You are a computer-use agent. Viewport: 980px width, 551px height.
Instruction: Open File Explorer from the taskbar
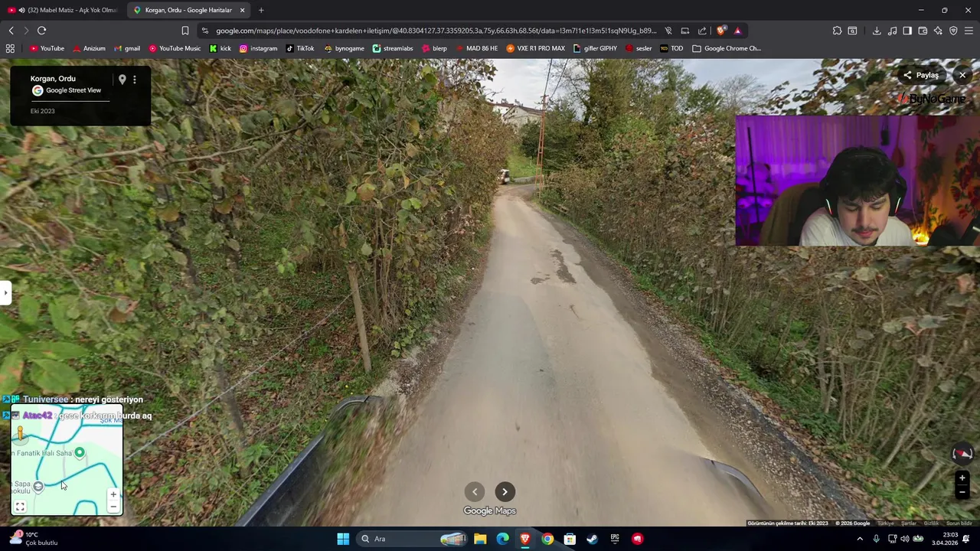pyautogui.click(x=480, y=539)
